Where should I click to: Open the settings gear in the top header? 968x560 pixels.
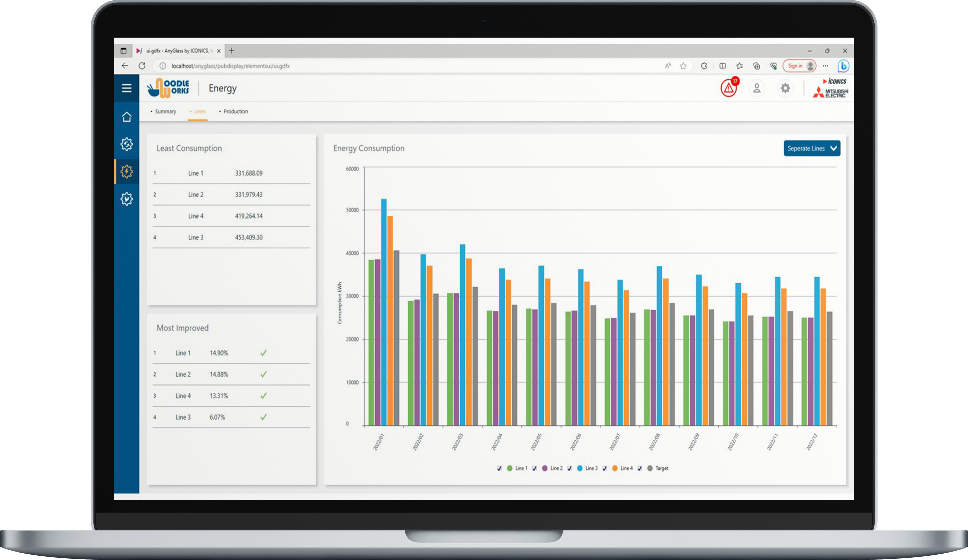pos(785,88)
